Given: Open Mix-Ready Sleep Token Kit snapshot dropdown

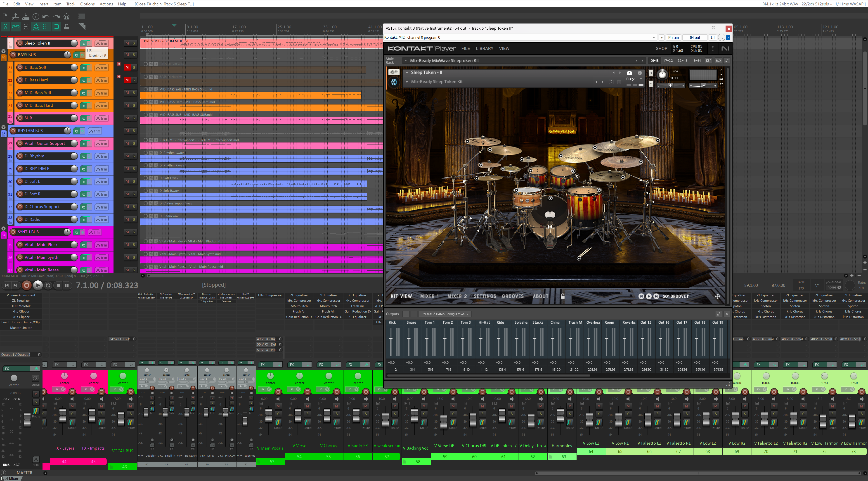Looking at the screenshot, I should click(407, 82).
